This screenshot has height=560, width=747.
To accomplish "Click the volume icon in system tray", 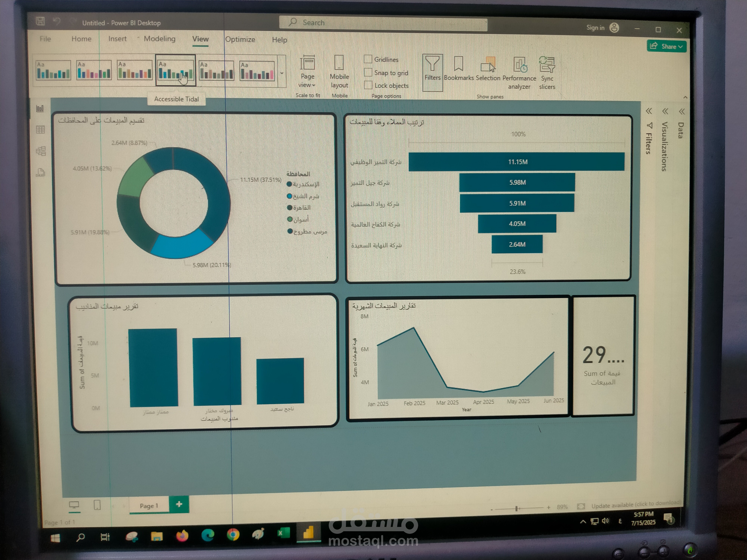I will pos(605,521).
